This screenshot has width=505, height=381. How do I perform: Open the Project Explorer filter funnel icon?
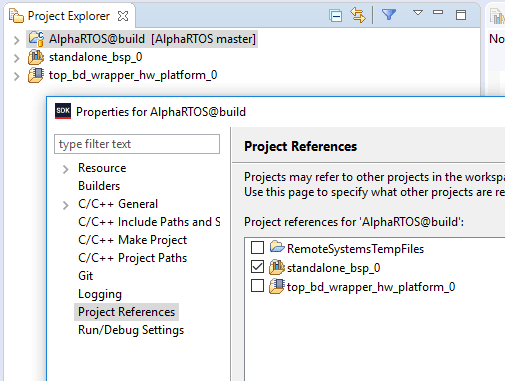pyautogui.click(x=389, y=15)
